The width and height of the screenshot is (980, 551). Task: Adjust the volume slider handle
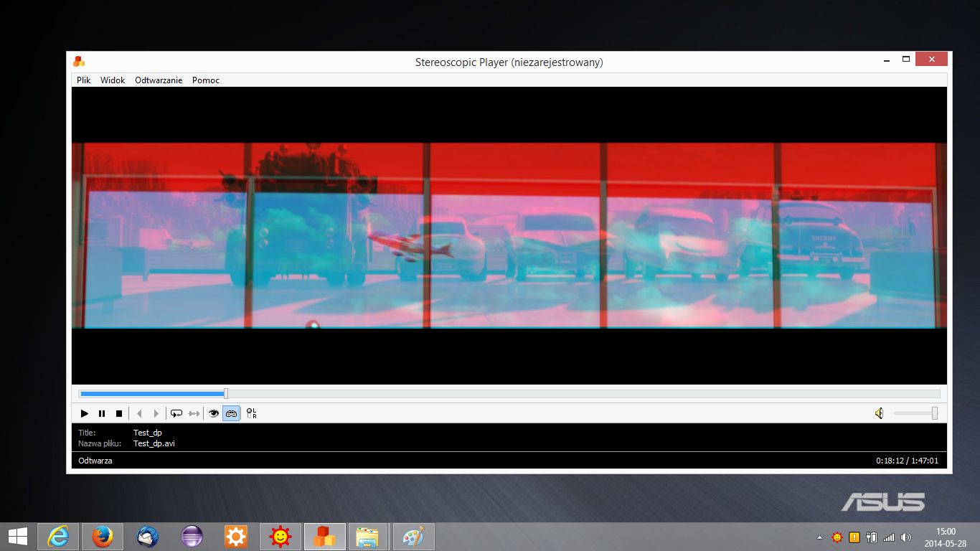point(935,413)
